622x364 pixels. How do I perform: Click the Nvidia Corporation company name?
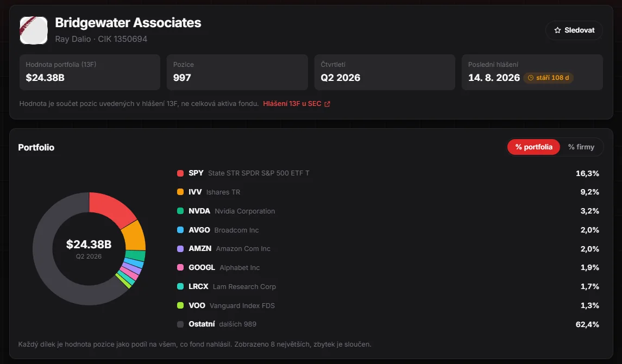click(245, 211)
